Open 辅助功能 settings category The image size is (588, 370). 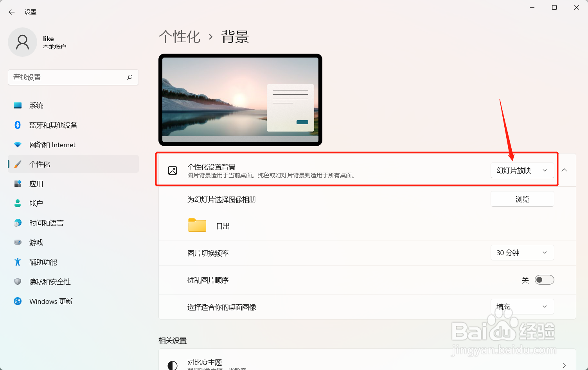(x=73, y=262)
